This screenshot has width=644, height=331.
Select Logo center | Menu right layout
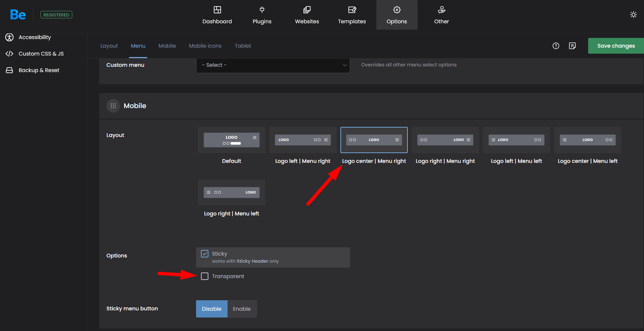[x=374, y=140]
